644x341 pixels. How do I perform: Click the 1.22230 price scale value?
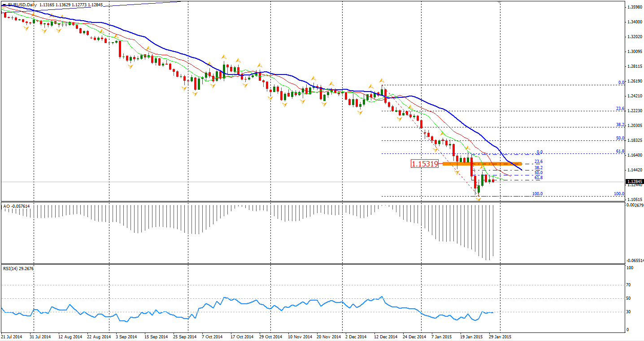coord(634,111)
